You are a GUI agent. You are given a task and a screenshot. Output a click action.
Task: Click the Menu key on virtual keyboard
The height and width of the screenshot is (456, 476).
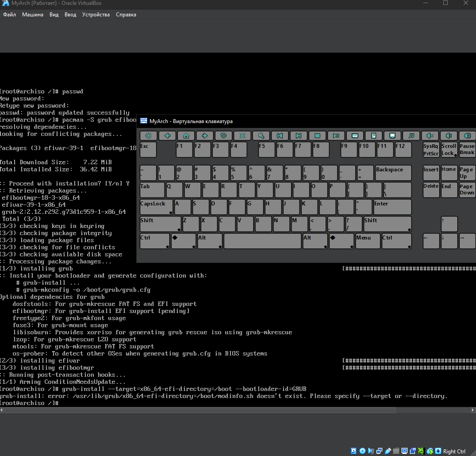pyautogui.click(x=368, y=241)
